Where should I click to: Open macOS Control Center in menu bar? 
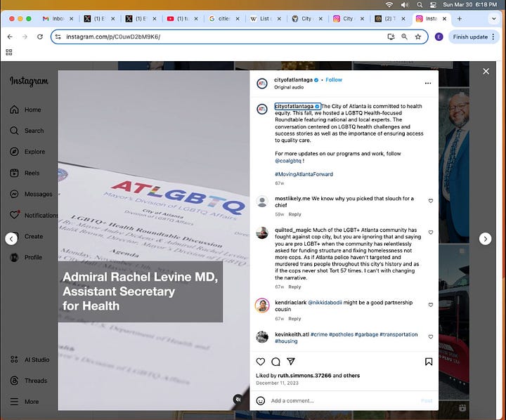[x=434, y=4]
